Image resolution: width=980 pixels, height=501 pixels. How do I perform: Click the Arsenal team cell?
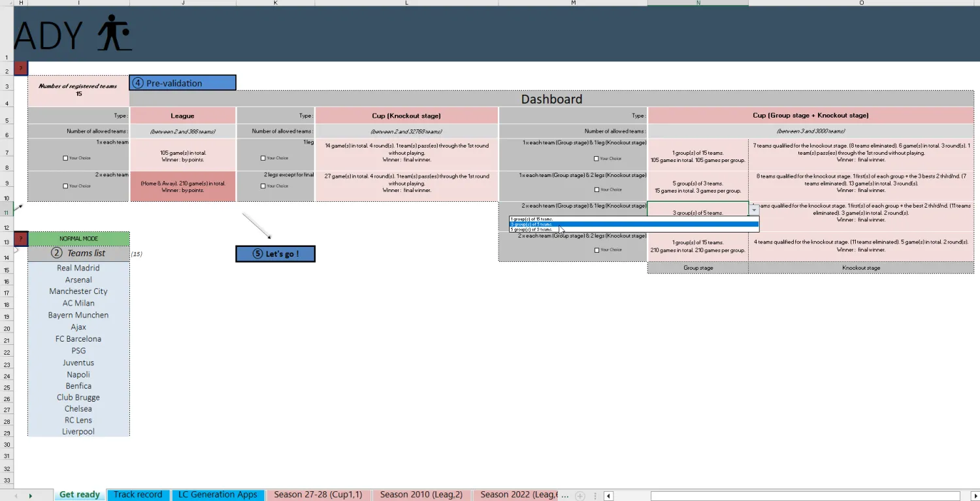point(78,280)
